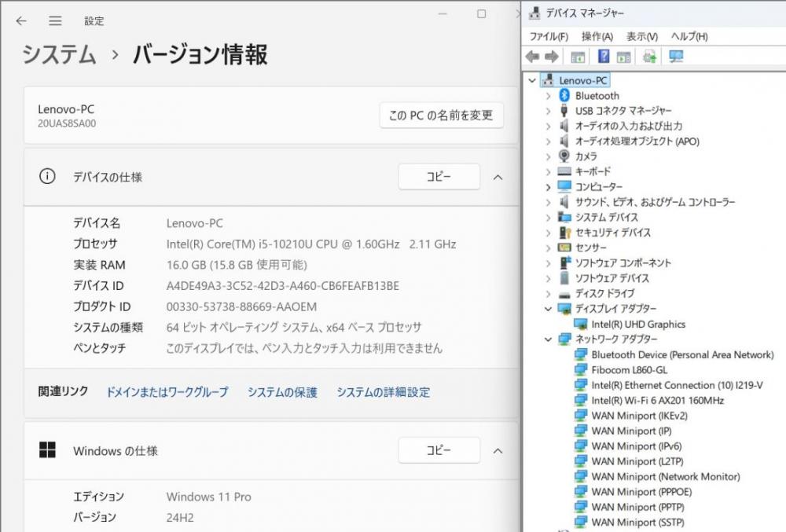The height and width of the screenshot is (532, 786).
Task: Select オーディオ処理オブジェクト (APO) entry
Action: pos(637,141)
